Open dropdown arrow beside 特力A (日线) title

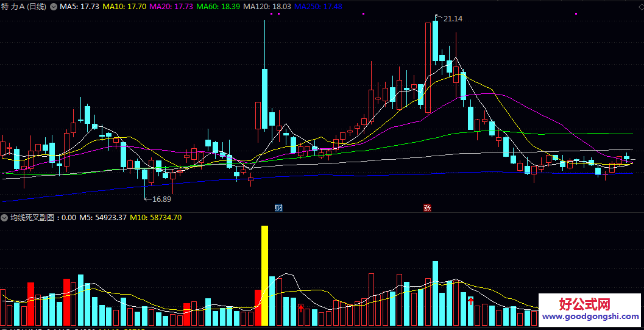54,7
